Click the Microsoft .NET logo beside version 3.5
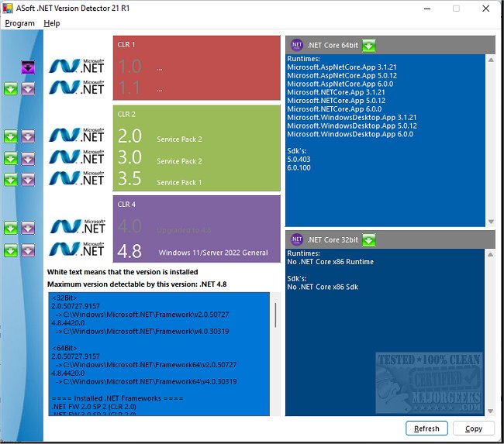Viewport: 504px width, 444px height. tap(77, 178)
